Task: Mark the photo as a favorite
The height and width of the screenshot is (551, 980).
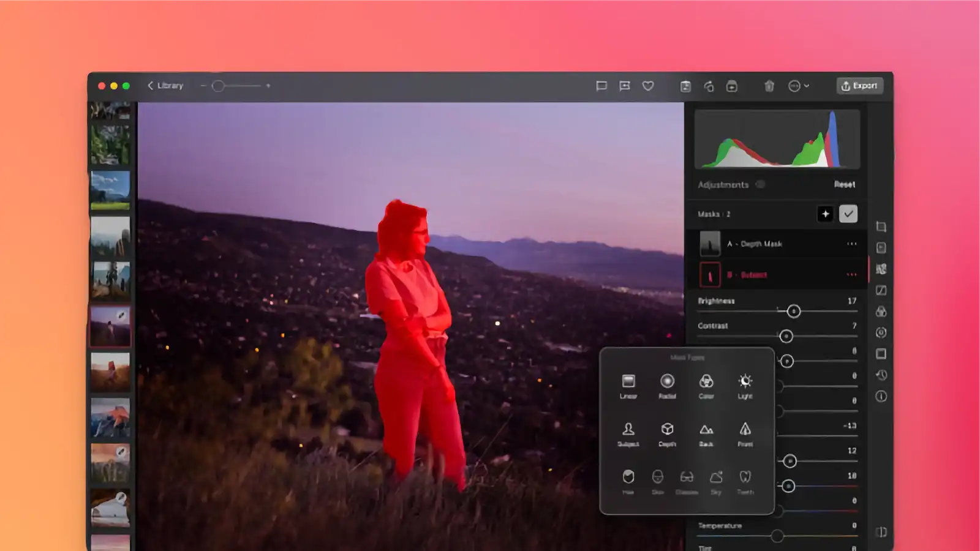Action: tap(647, 86)
